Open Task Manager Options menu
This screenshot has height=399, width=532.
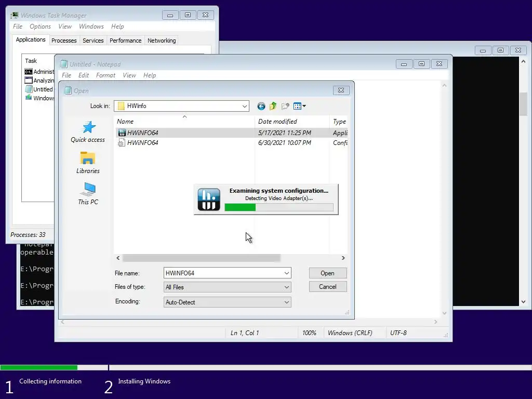pyautogui.click(x=40, y=26)
